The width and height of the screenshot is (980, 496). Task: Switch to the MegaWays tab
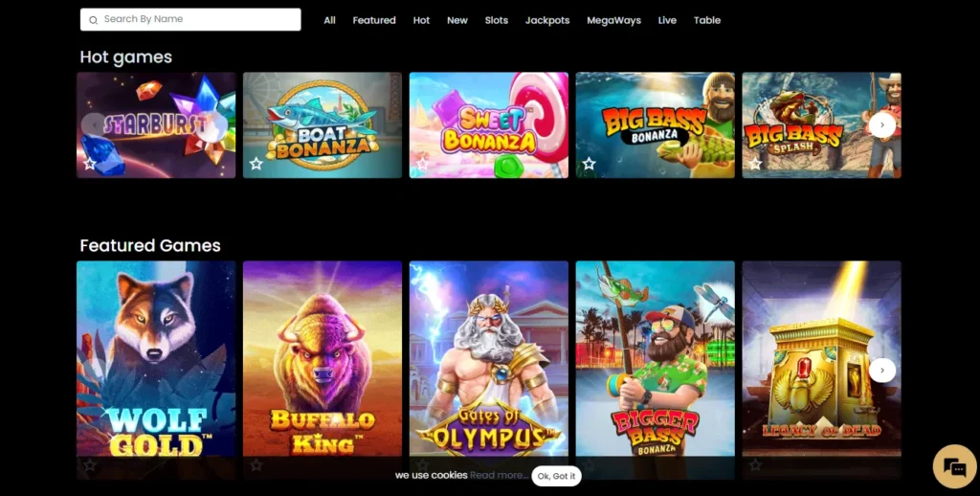[x=613, y=20]
